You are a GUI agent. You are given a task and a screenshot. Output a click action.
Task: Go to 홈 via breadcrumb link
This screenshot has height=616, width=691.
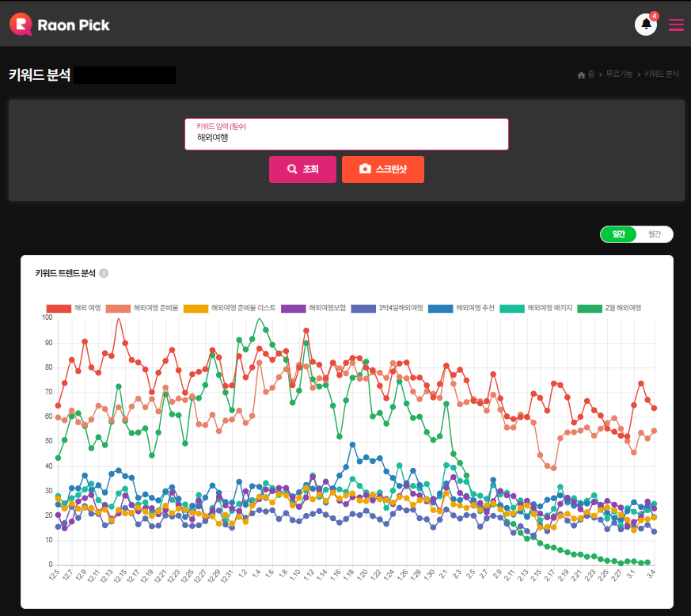(591, 75)
